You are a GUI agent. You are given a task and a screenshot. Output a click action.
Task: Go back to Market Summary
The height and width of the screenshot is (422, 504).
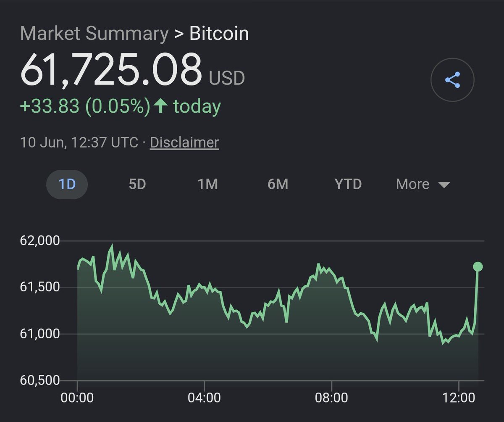[x=94, y=34]
